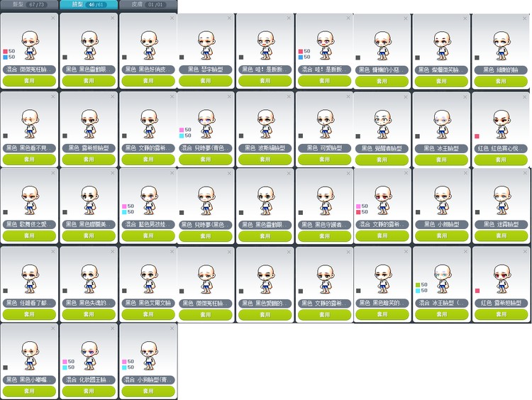
Task: Dismiss the 小熊臉型 card via X icon
Action: tap(466, 173)
